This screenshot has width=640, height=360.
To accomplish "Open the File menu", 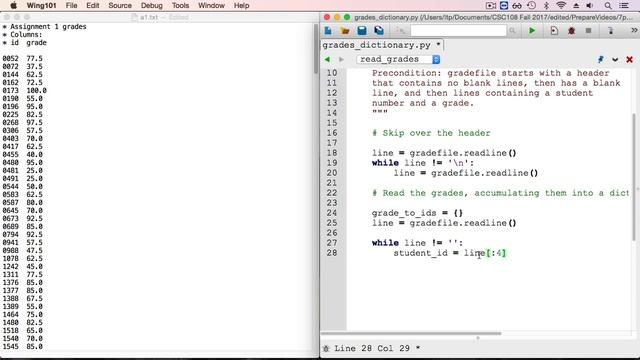I will [x=71, y=5].
